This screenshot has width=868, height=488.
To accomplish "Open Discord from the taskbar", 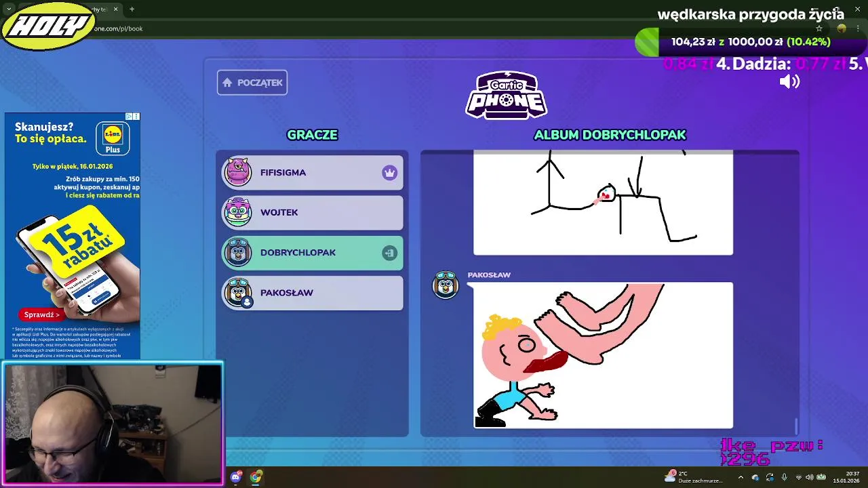I will click(x=236, y=477).
